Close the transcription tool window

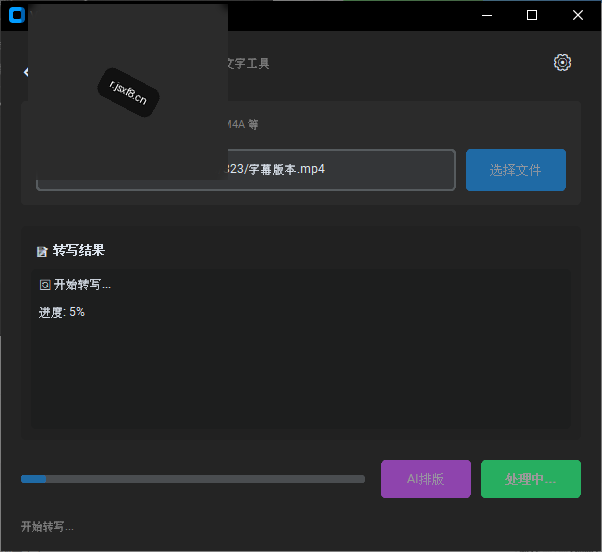click(578, 15)
